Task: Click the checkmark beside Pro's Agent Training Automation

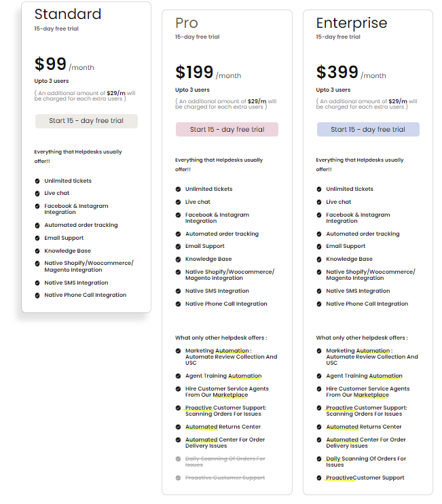Action: 178,376
